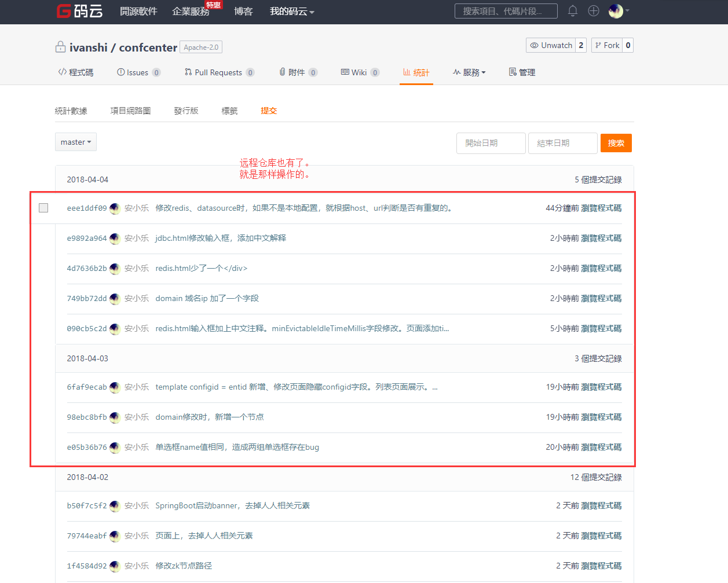
Task: Open the 標籤 tags sub-tab
Action: (x=230, y=111)
